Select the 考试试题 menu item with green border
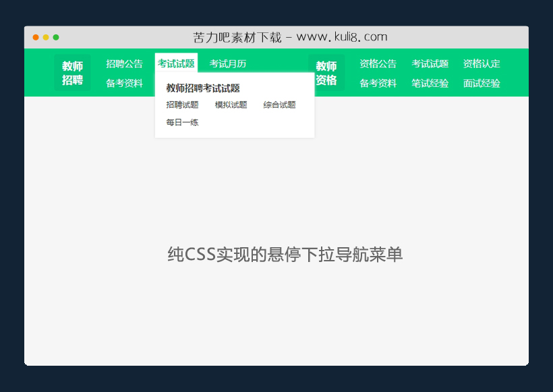Viewport: 553px width, 392px height. point(175,63)
